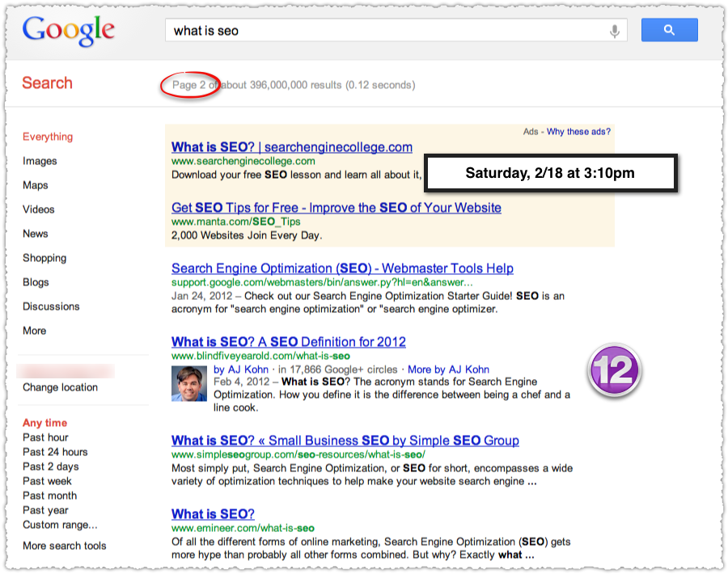Open the Custom range option
The image size is (728, 574).
point(60,525)
